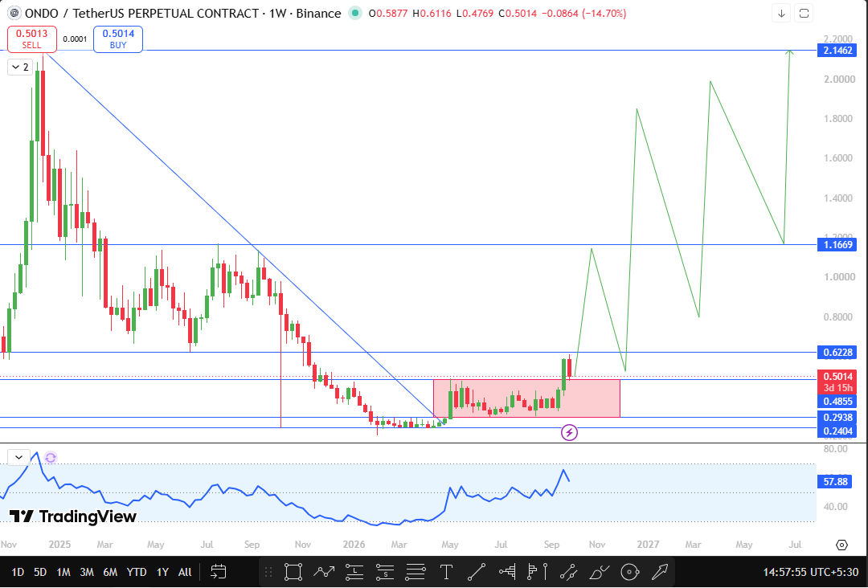The image size is (868, 588).
Task: Click the 2.1462 price line label
Action: click(x=837, y=51)
